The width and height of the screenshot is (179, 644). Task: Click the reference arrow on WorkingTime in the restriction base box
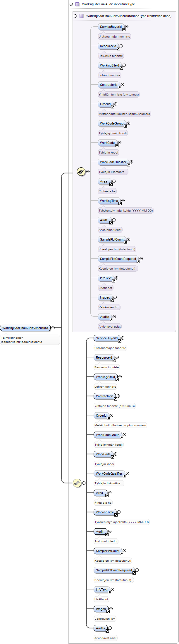click(120, 204)
